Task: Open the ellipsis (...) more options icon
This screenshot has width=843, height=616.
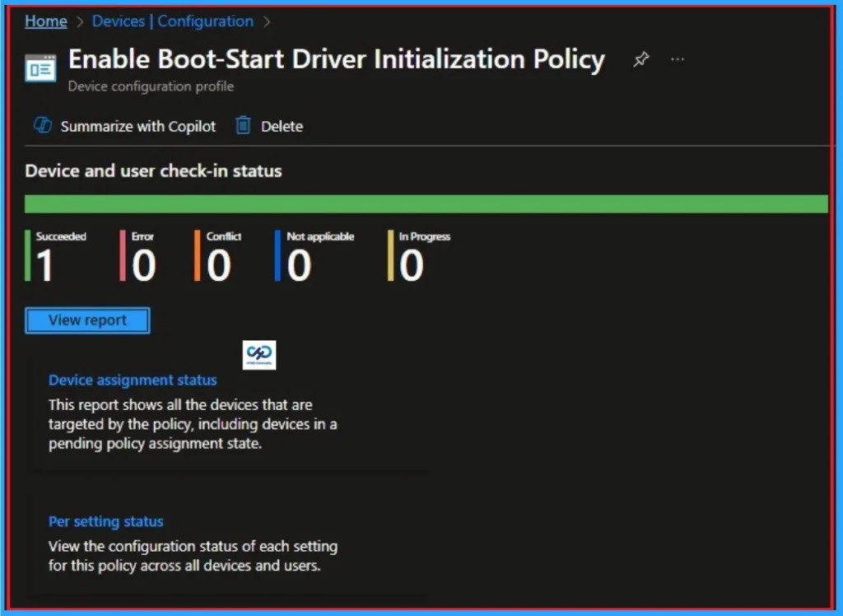Action: click(678, 58)
